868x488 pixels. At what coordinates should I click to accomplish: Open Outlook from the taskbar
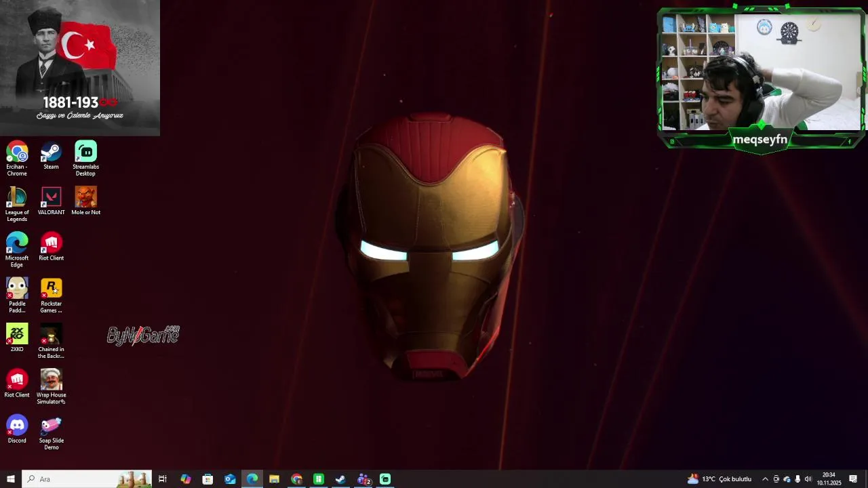230,479
